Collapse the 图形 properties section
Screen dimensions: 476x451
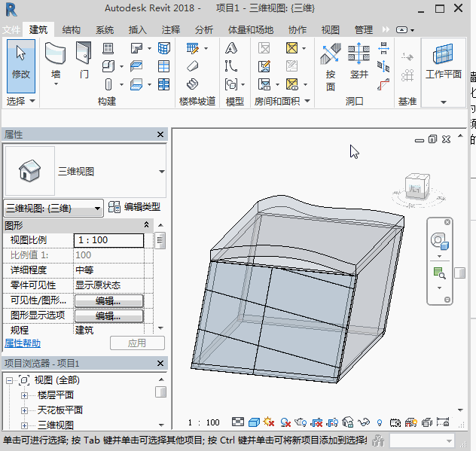click(x=147, y=225)
